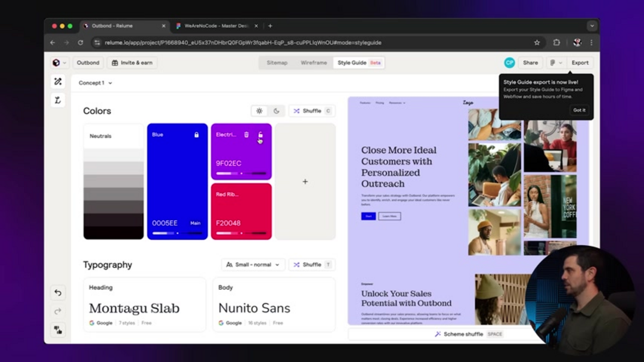Dismiss tooltip with Got it button
The image size is (644, 362).
579,110
